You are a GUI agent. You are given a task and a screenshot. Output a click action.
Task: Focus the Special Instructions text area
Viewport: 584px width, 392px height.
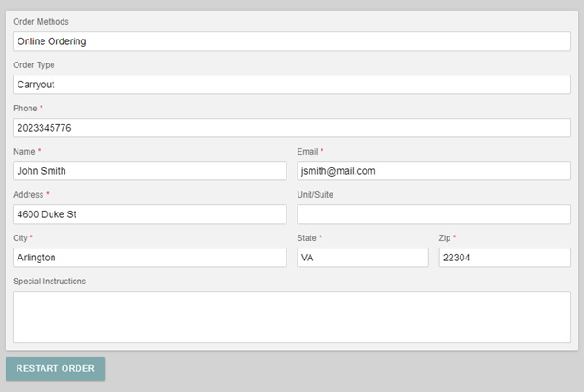tap(291, 317)
